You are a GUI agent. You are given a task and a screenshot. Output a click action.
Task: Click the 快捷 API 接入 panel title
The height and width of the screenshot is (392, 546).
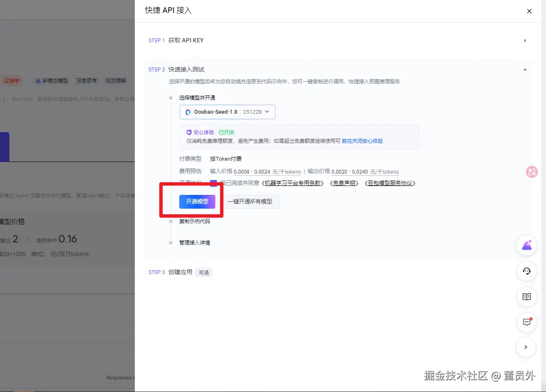click(x=169, y=11)
